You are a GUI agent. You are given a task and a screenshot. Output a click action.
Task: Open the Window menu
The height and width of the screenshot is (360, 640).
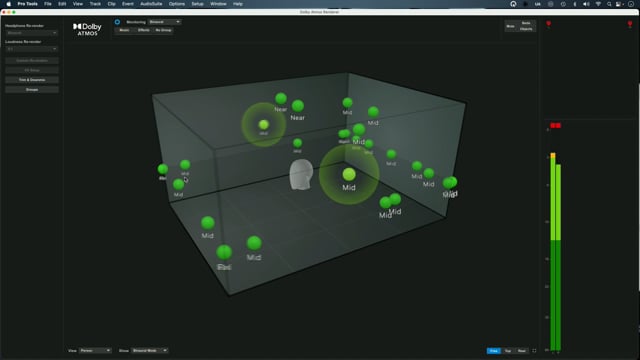pos(218,4)
